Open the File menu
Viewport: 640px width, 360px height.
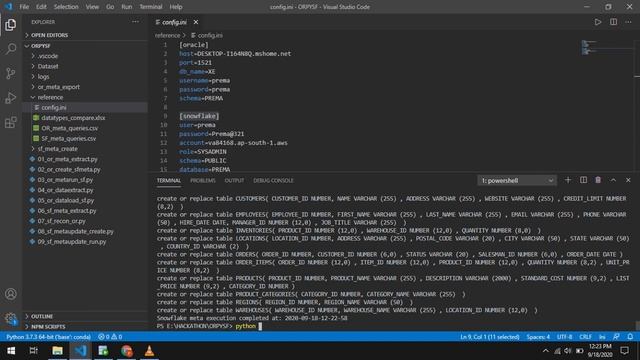(x=24, y=7)
